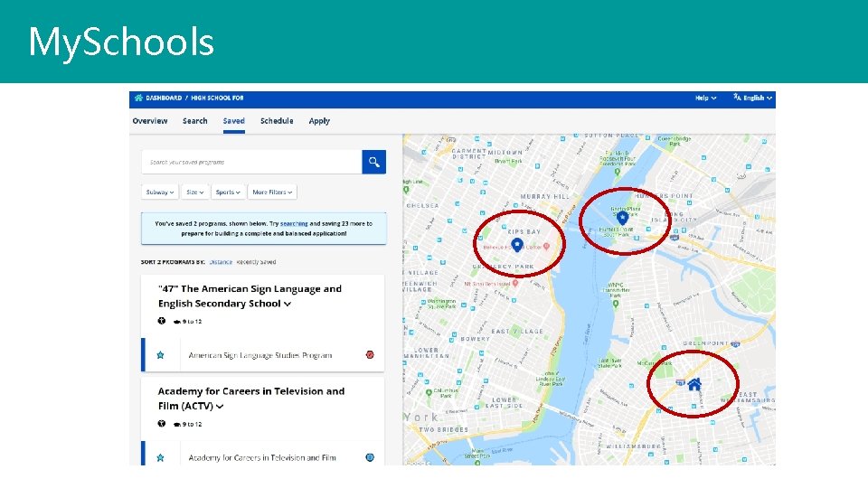Click the High School For breadcrumb
The width and height of the screenshot is (868, 488).
tap(217, 98)
